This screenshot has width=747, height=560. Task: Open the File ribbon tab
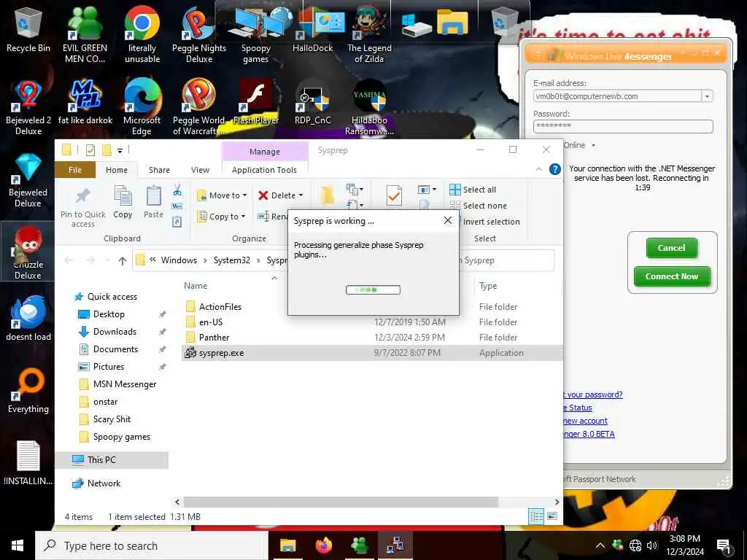tap(75, 170)
